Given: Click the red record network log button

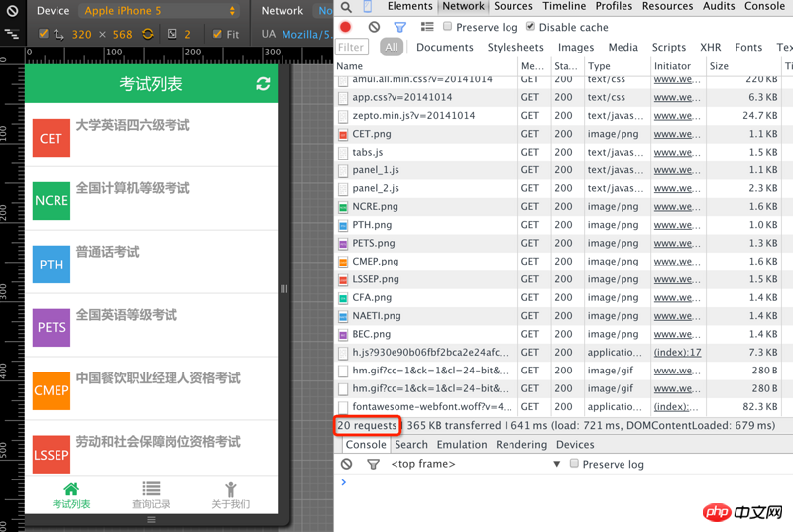Looking at the screenshot, I should [345, 27].
